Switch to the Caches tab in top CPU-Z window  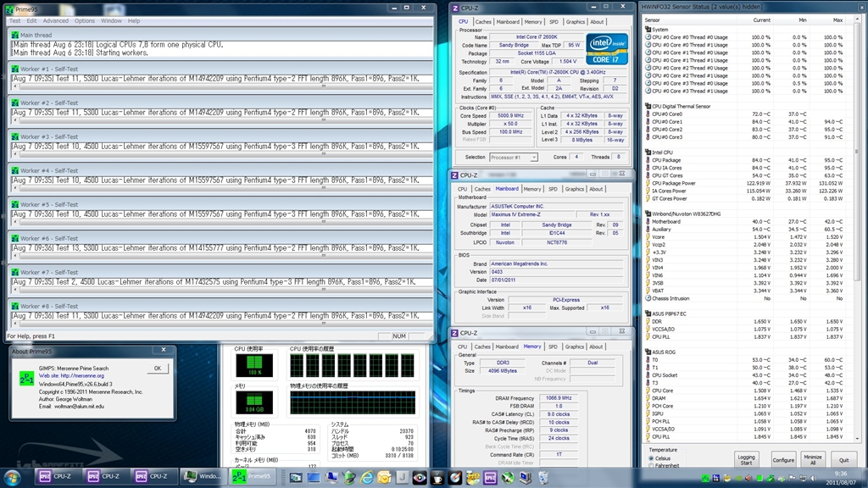[x=483, y=22]
